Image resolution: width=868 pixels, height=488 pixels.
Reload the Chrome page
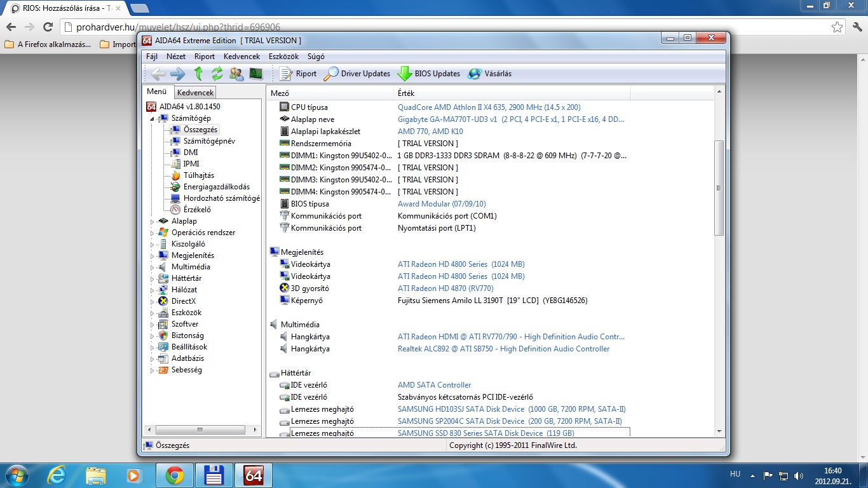tap(48, 27)
